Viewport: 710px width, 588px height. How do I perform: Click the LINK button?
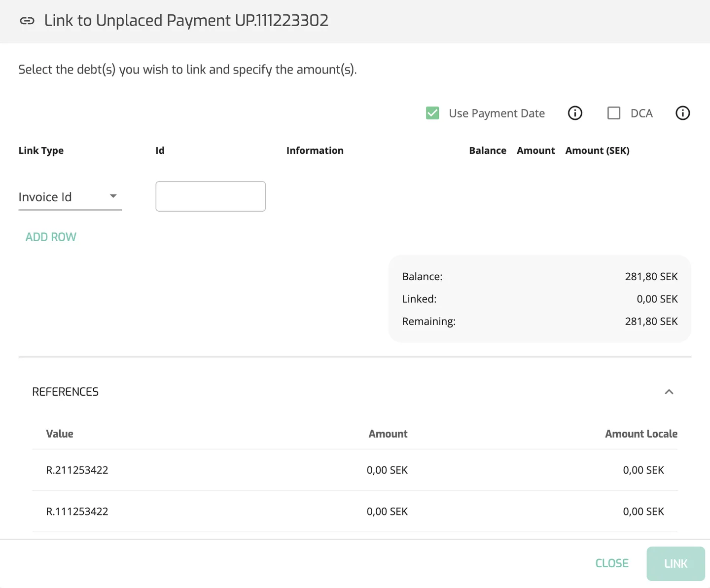tap(675, 563)
